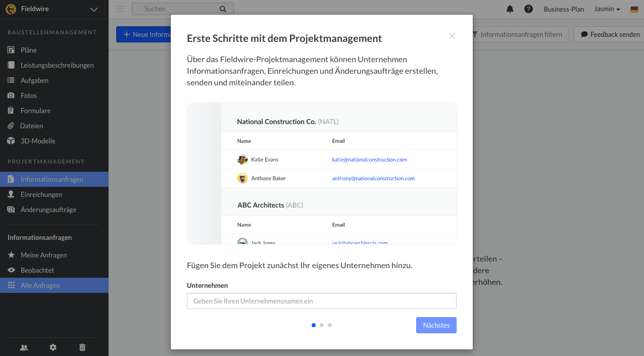
Task: Click anthony@nationalconstruction.com email link
Action: pyautogui.click(x=373, y=178)
